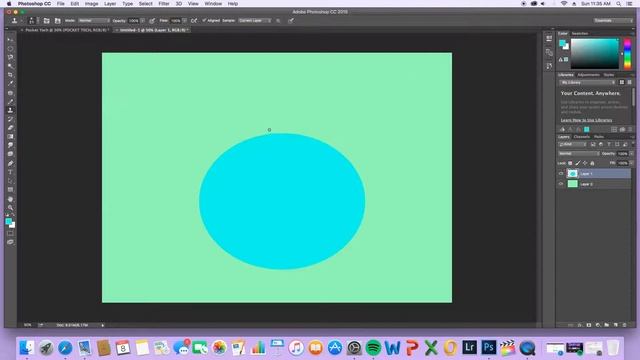Image resolution: width=640 pixels, height=360 pixels.
Task: Select the Lasso tool
Action: tap(10, 57)
